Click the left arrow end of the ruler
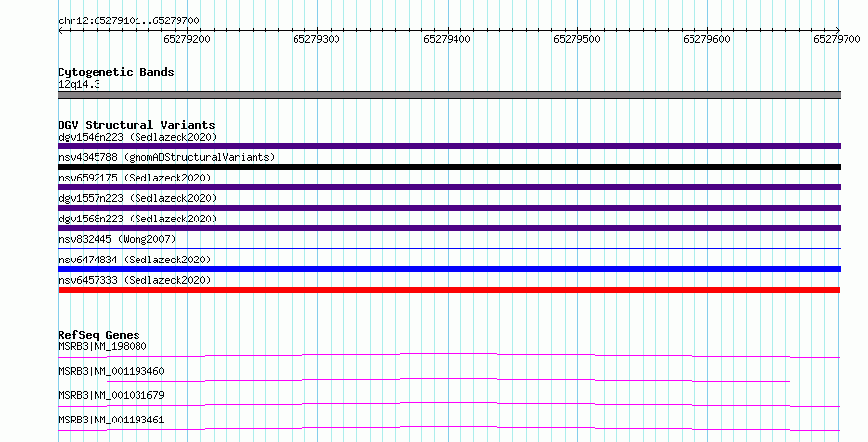The width and height of the screenshot is (868, 442). point(60,31)
